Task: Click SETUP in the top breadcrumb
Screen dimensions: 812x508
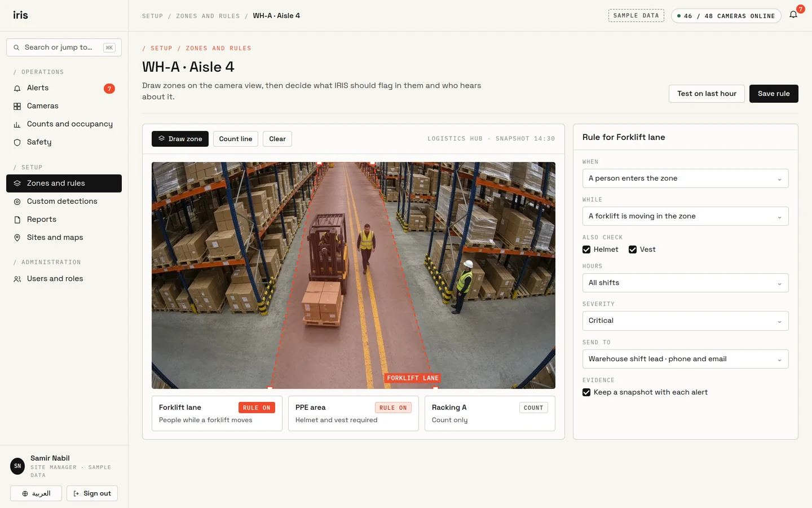Action: (152, 16)
